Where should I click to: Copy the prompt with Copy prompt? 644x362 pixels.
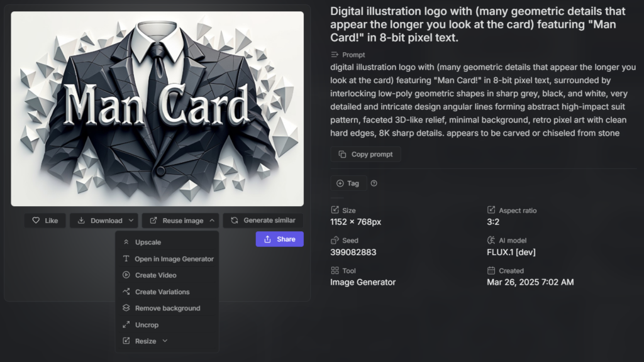coord(365,155)
